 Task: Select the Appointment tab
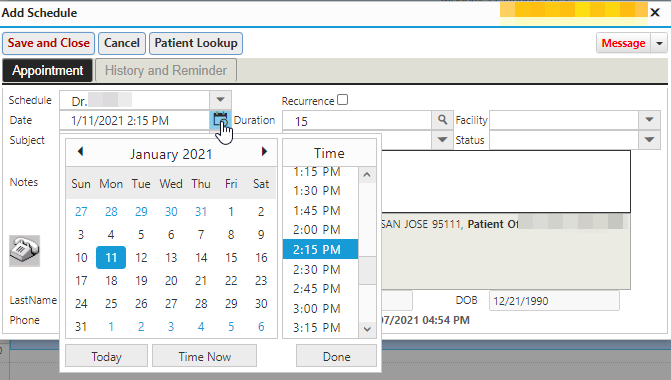[x=48, y=71]
